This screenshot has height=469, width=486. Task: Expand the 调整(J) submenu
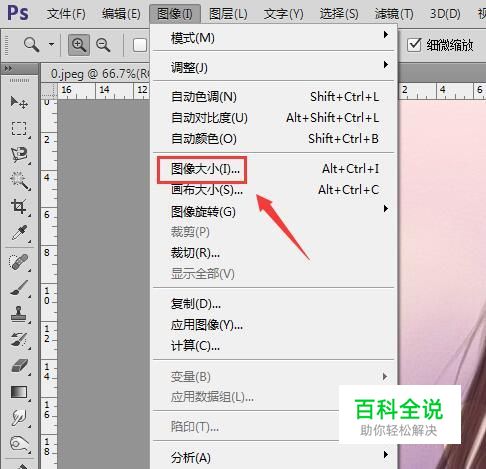click(x=274, y=67)
